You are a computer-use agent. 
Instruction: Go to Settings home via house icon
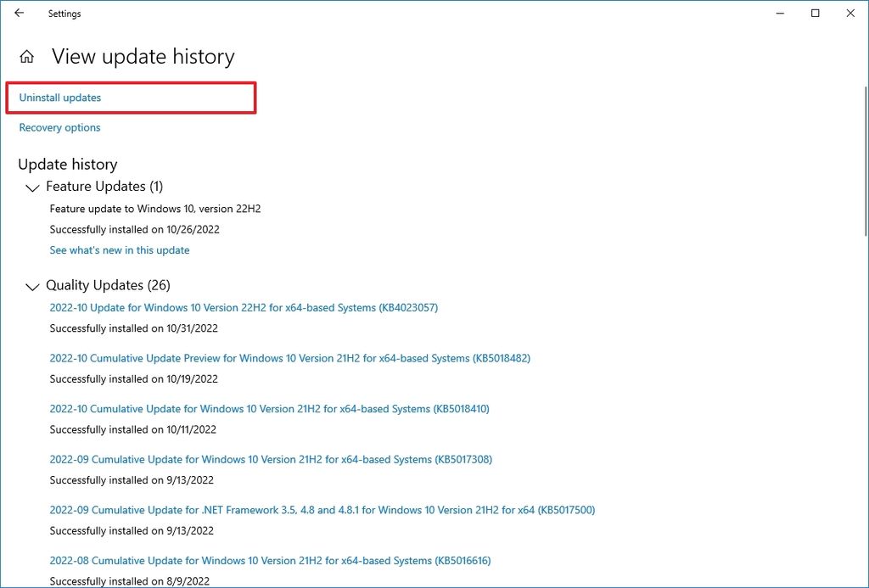tap(27, 57)
